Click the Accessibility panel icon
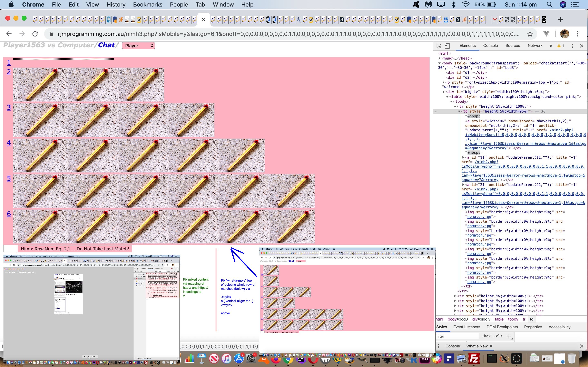Viewport: 588px width, 367px height. [559, 327]
